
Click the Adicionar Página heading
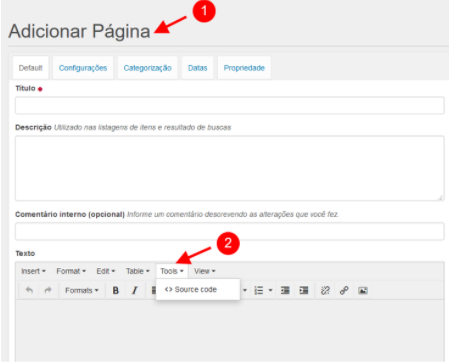(79, 31)
